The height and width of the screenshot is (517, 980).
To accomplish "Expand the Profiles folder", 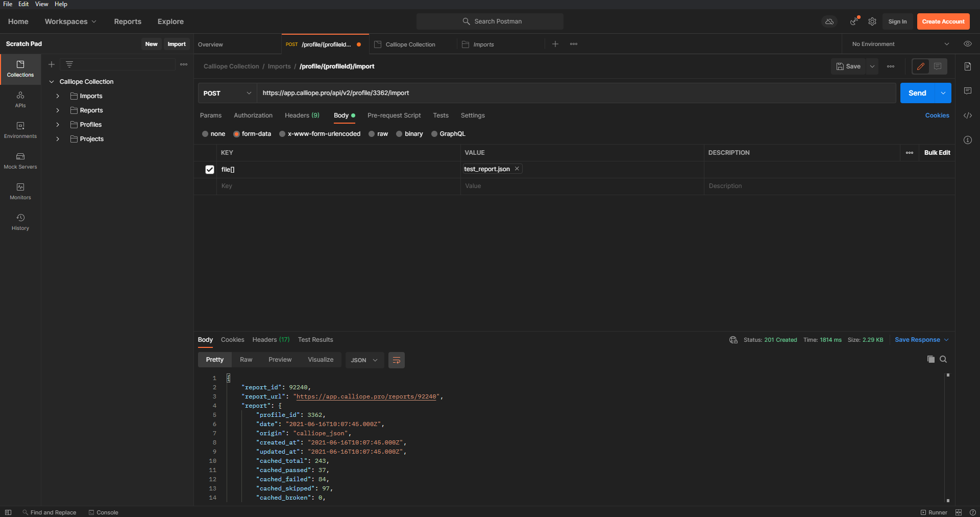I will pyautogui.click(x=58, y=125).
